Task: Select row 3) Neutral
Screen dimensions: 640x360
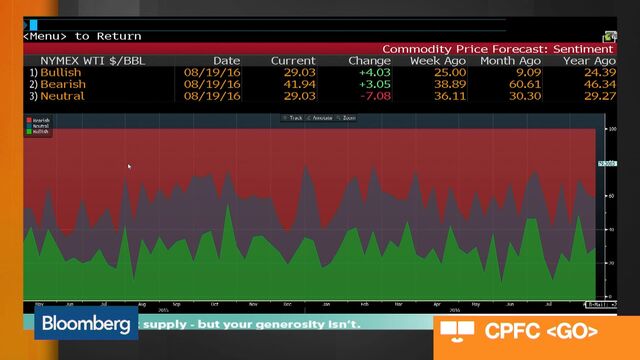Action: coord(320,96)
